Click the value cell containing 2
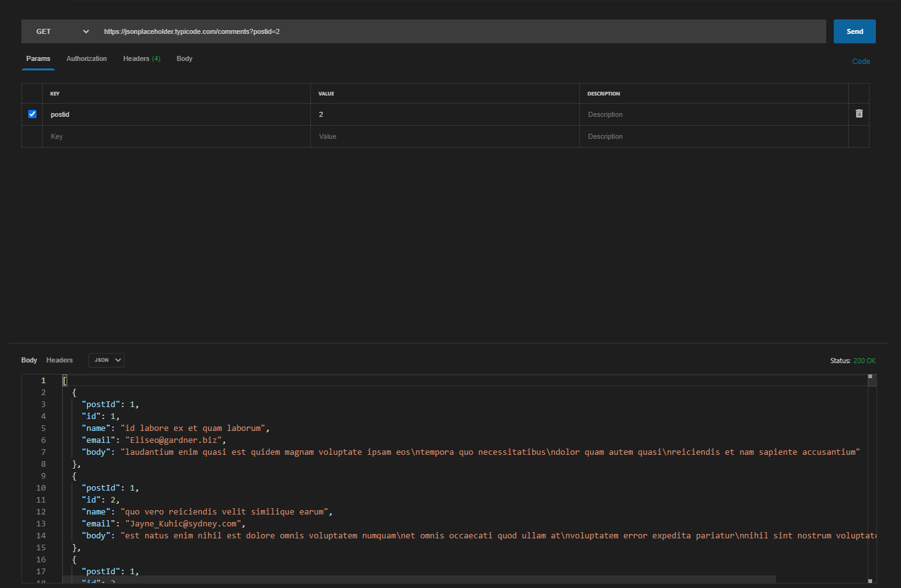 coord(445,114)
